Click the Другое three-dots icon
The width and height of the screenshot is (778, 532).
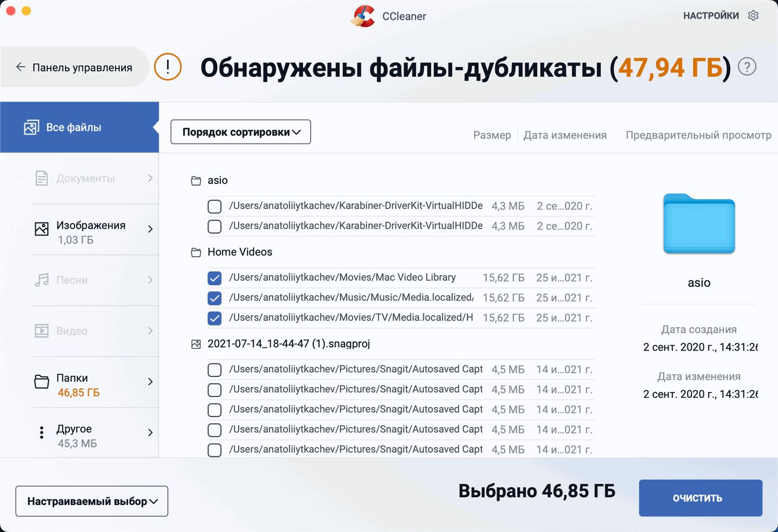pos(41,432)
